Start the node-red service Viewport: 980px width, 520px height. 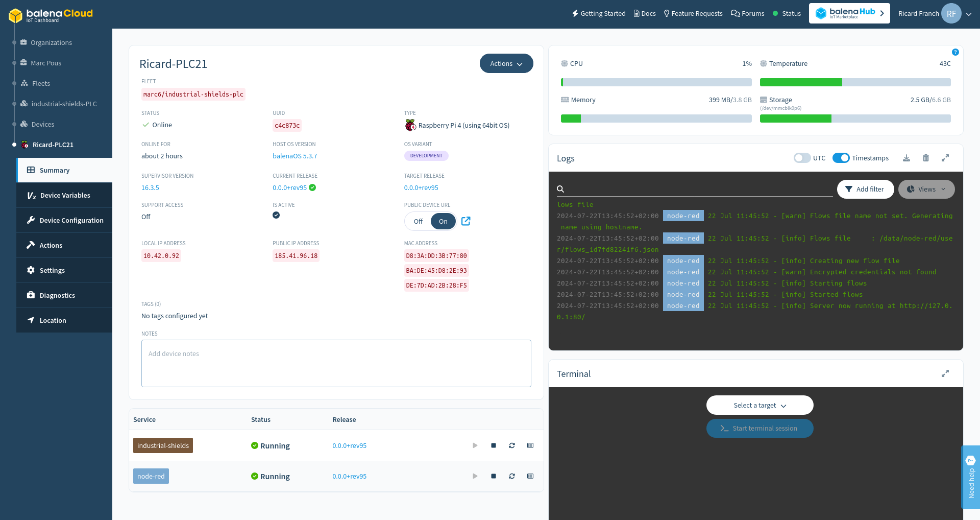pyautogui.click(x=475, y=476)
